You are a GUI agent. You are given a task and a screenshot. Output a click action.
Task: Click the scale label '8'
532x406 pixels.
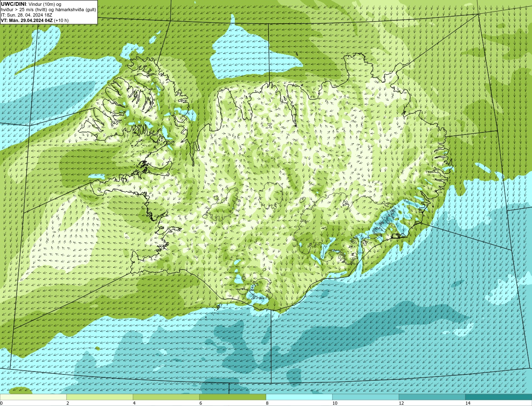(267, 403)
